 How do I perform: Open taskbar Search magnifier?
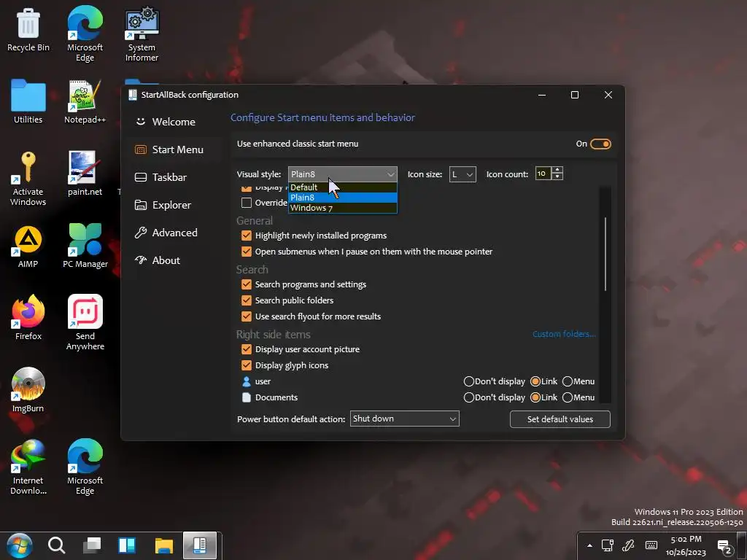[56, 545]
